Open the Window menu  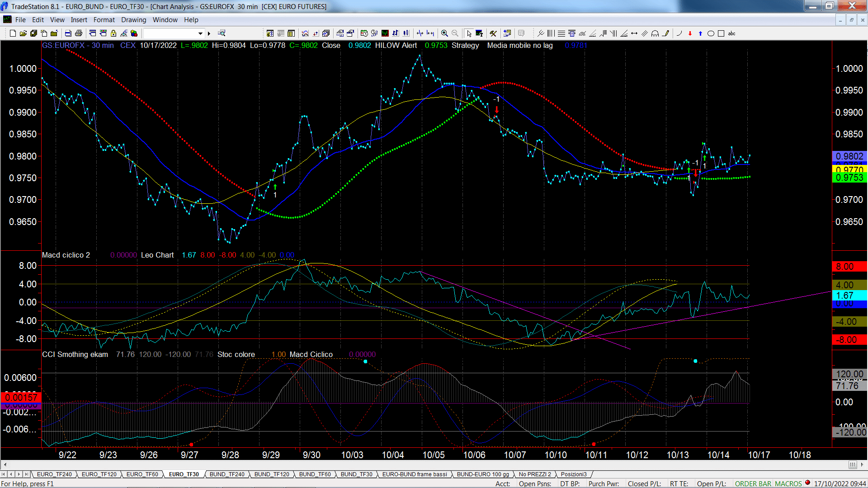[x=165, y=20]
